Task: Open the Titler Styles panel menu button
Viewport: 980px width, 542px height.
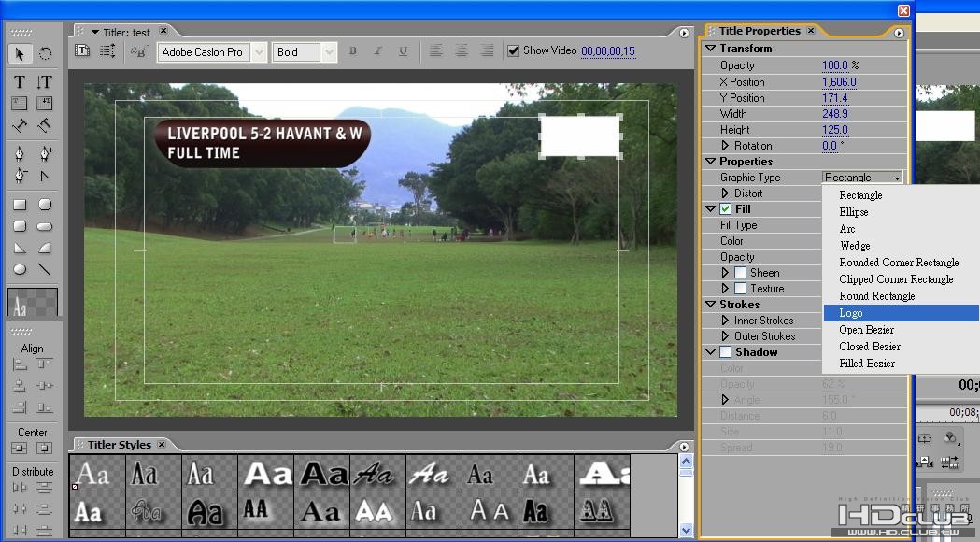Action: tap(684, 447)
